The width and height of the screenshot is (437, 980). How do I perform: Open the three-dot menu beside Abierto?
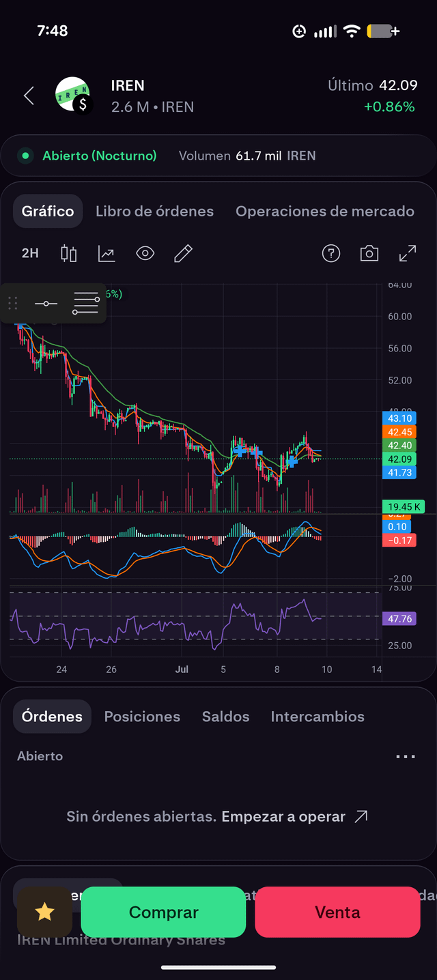(406, 756)
